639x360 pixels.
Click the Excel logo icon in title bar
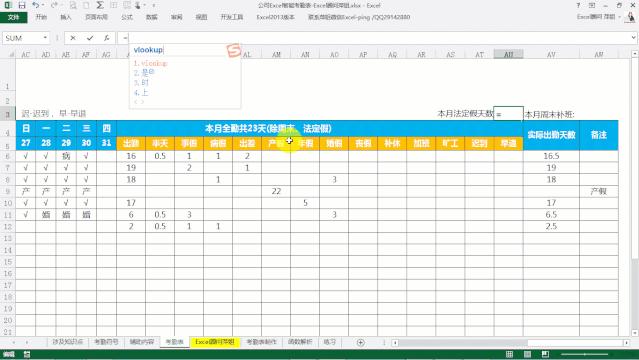8,5
